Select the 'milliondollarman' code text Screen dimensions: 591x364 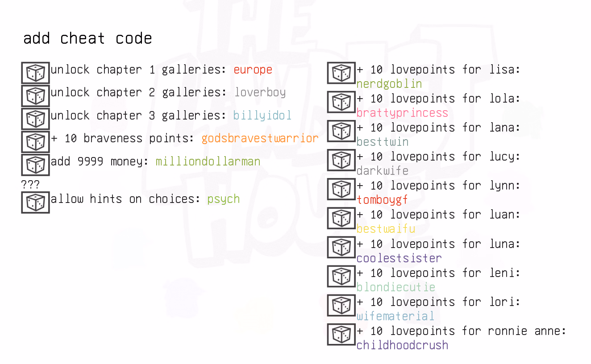[208, 161]
